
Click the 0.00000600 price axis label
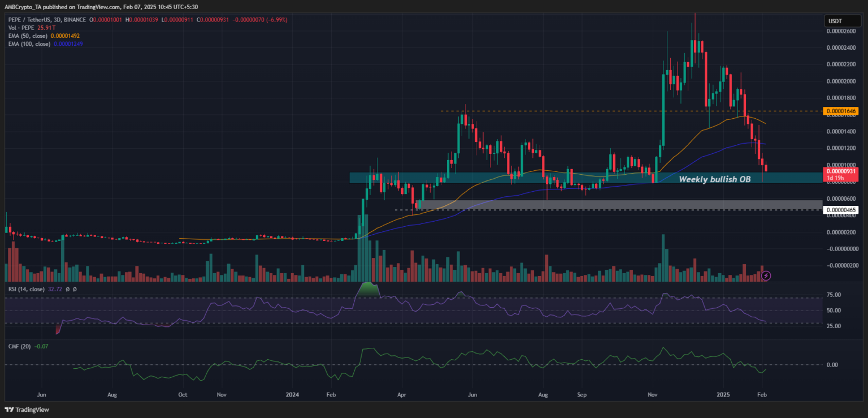842,199
